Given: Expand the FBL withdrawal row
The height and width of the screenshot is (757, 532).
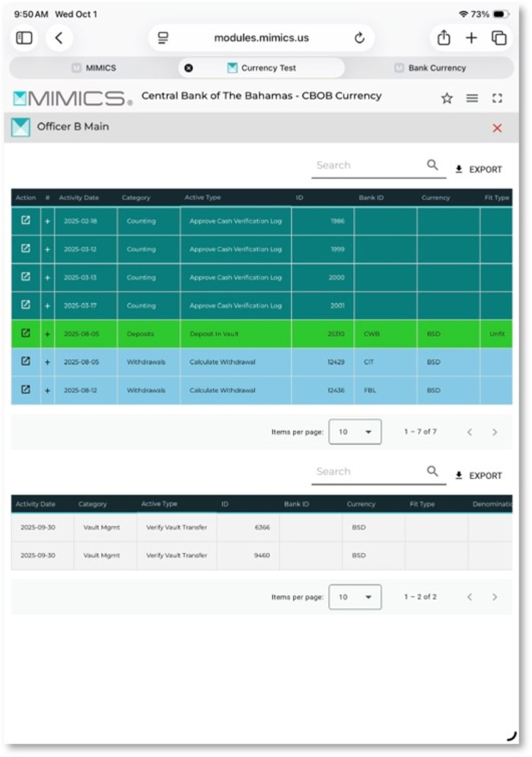Looking at the screenshot, I should tap(47, 390).
